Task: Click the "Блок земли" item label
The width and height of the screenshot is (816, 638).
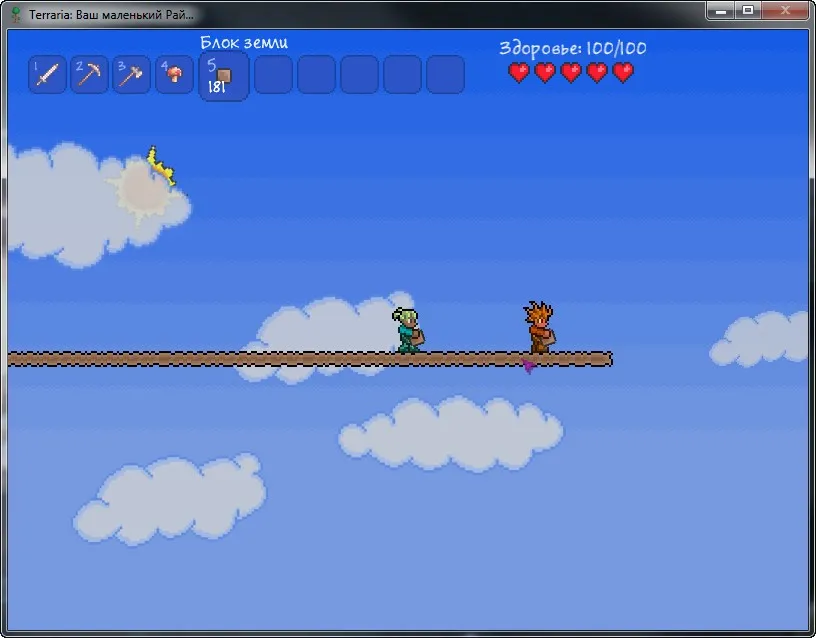Action: [244, 43]
